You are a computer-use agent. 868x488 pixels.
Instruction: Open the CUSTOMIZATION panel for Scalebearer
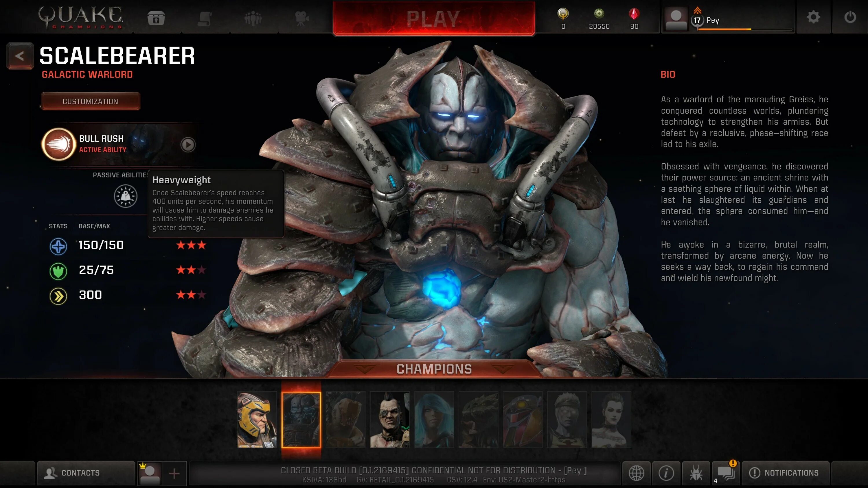[x=90, y=101]
